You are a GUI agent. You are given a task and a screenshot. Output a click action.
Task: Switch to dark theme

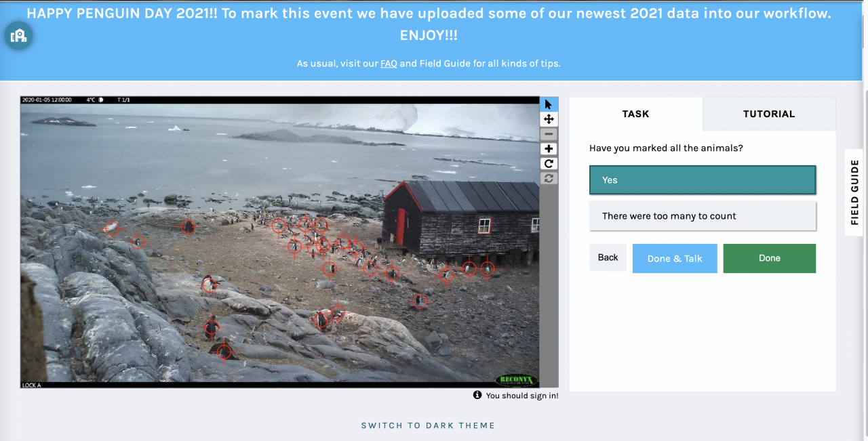pos(428,425)
